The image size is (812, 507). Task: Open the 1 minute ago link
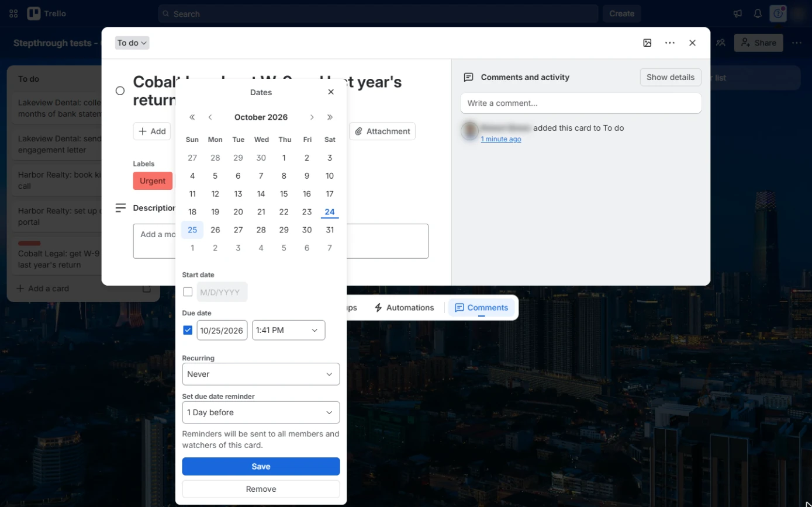click(500, 139)
